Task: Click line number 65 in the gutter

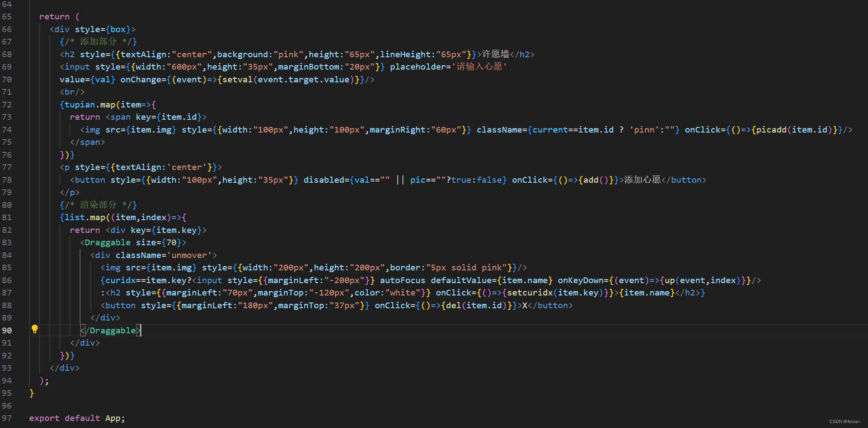Action: pyautogui.click(x=7, y=17)
